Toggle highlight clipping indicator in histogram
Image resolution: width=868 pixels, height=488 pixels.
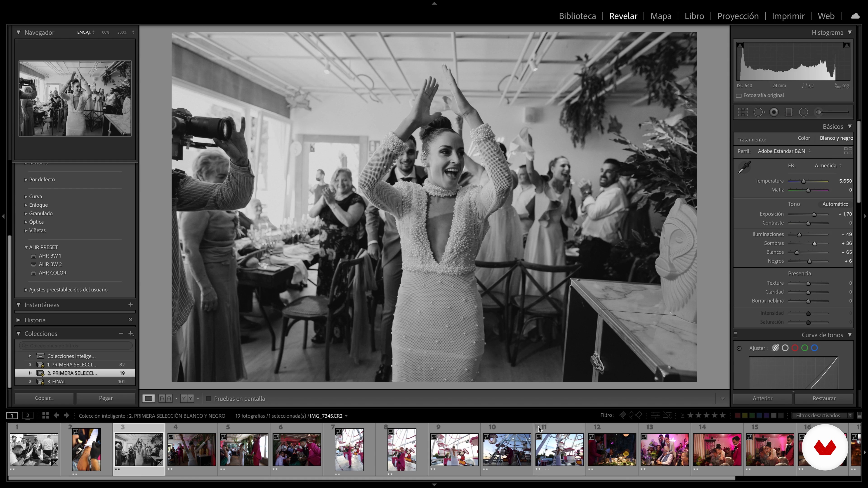point(847,45)
